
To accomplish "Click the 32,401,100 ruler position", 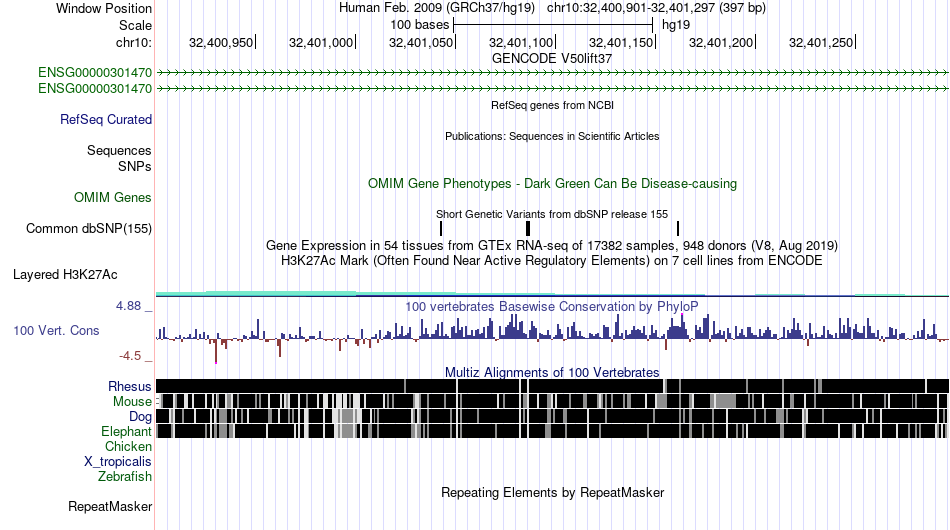I will pyautogui.click(x=522, y=42).
